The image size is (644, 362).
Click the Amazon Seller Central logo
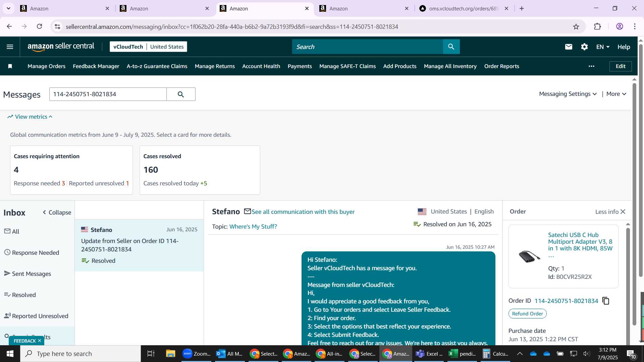(61, 47)
